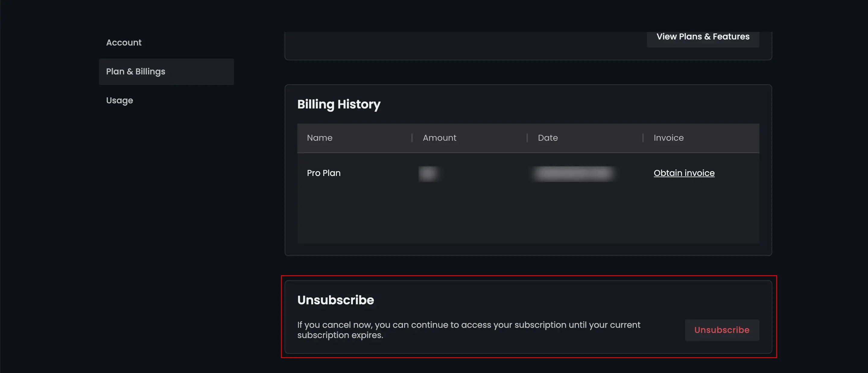Click column divider between Amount and Date

coord(527,138)
